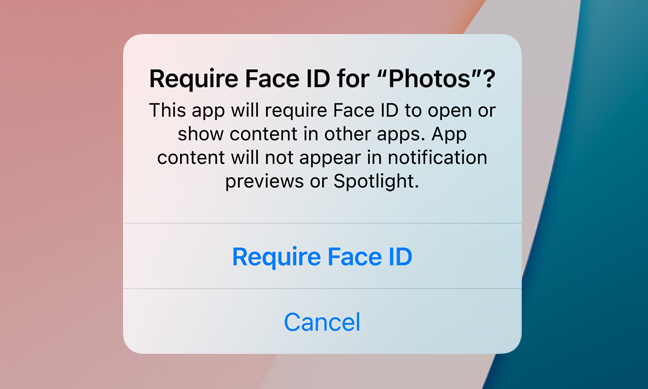
Task: Dismiss the alert using Cancel
Action: click(x=322, y=322)
